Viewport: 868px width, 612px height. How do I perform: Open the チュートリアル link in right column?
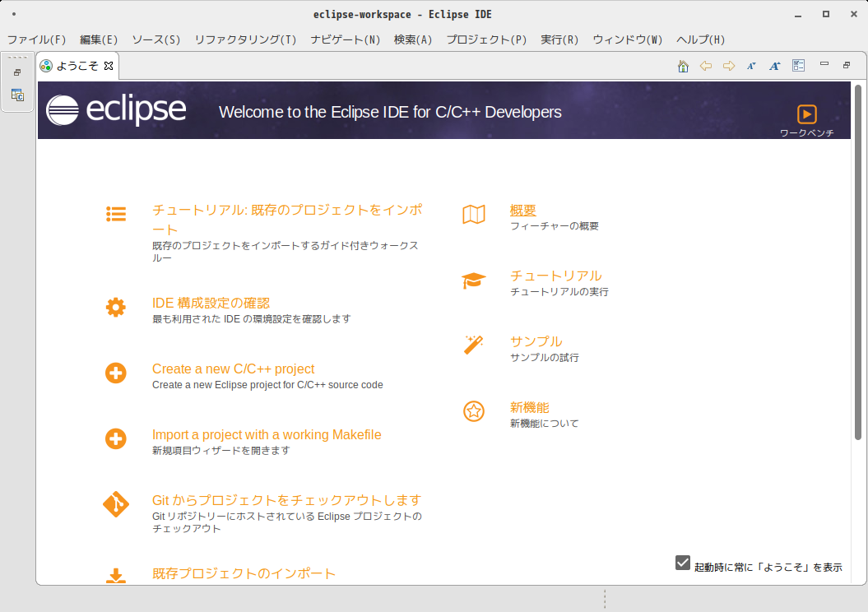556,276
